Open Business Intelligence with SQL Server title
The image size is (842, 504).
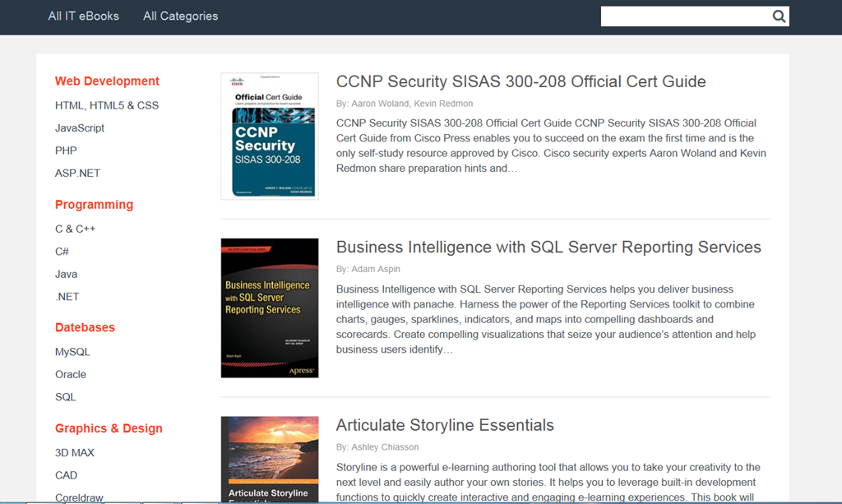(548, 247)
